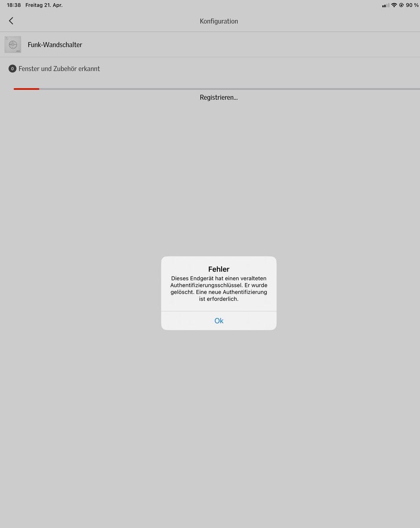
Task: Click the red filled progress bar segment
Action: pos(26,89)
